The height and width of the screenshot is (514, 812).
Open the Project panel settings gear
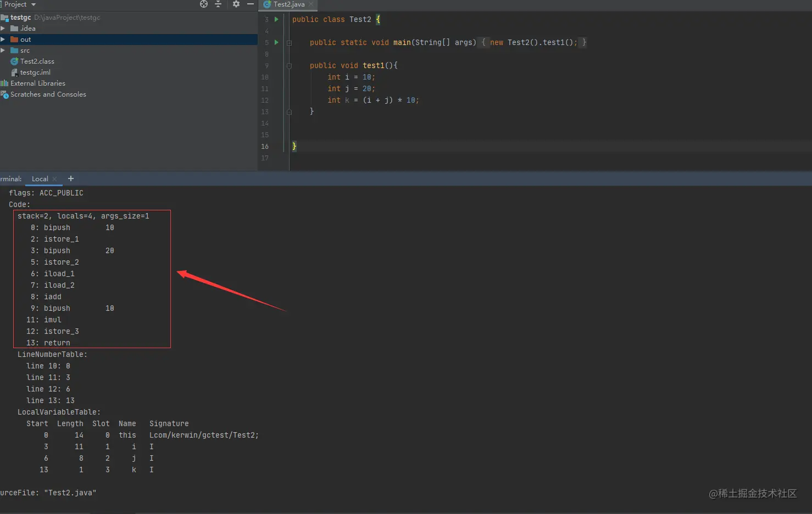click(236, 4)
